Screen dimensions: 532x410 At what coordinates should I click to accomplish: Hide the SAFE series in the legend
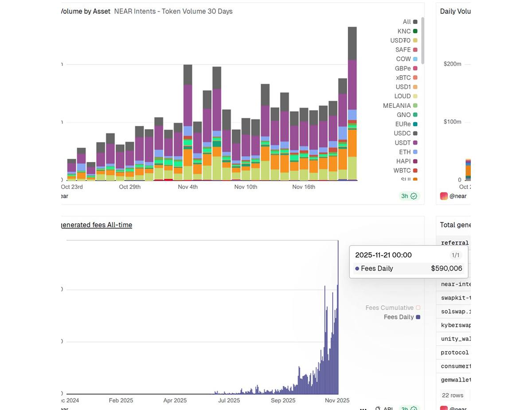pyautogui.click(x=406, y=50)
